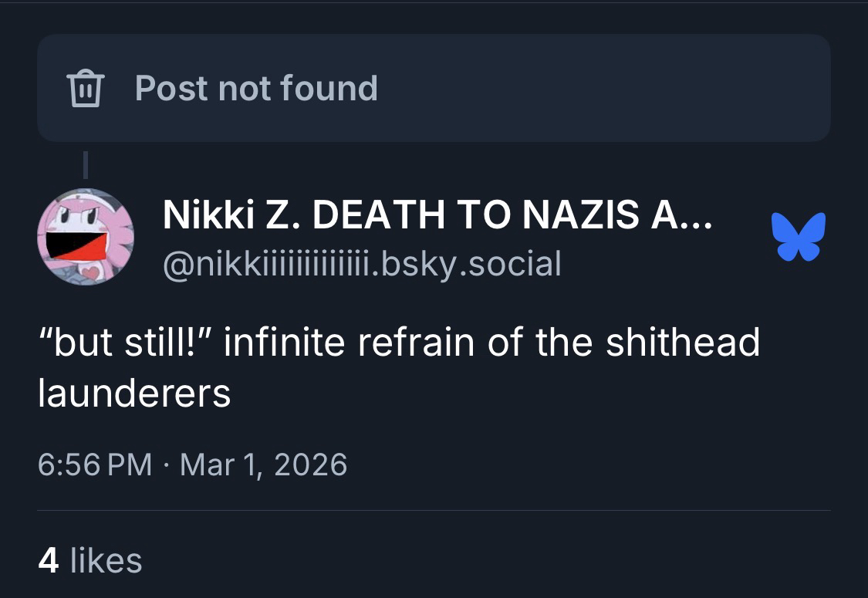Click the @nikkiiiiiiiiiiii.bsky.social handle

pos(362,264)
